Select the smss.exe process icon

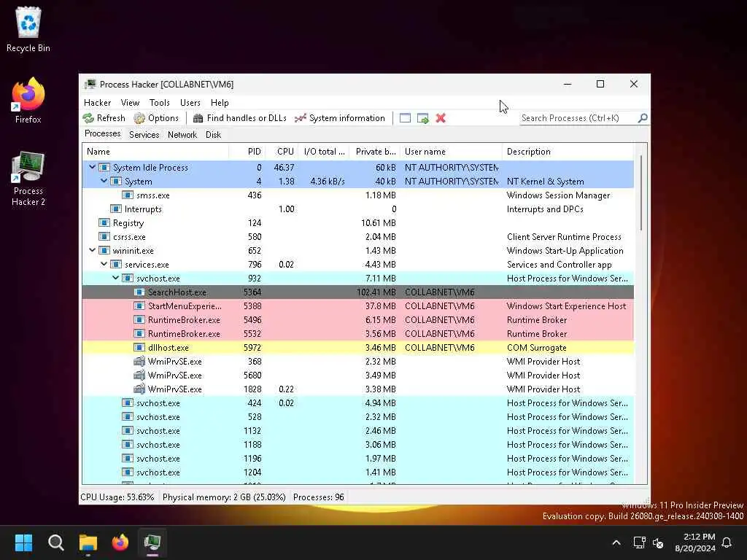[x=128, y=195]
